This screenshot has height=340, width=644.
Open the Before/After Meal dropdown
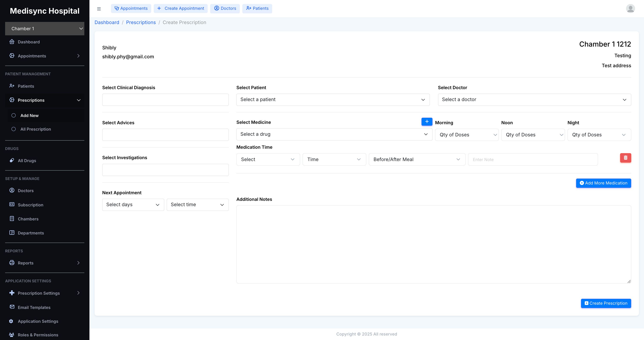417,159
